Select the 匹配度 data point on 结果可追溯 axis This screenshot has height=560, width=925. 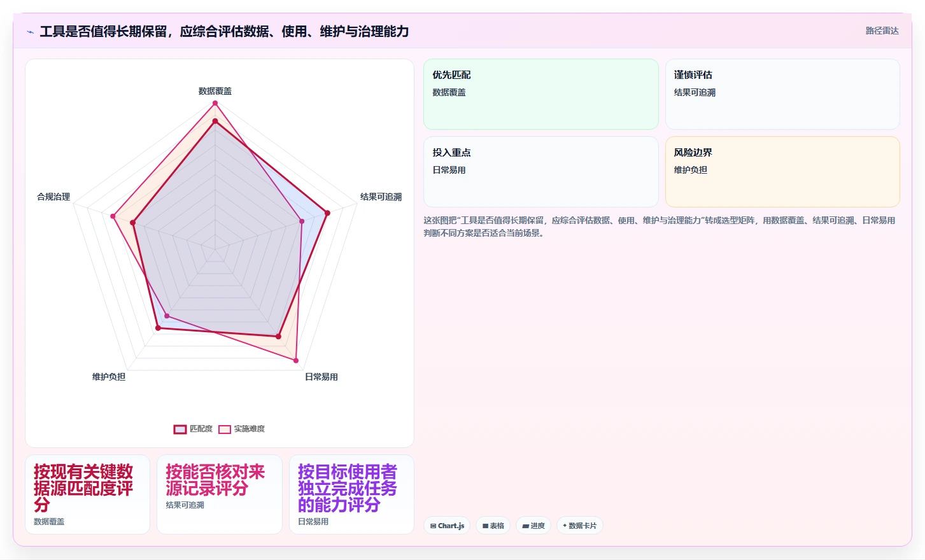click(327, 213)
